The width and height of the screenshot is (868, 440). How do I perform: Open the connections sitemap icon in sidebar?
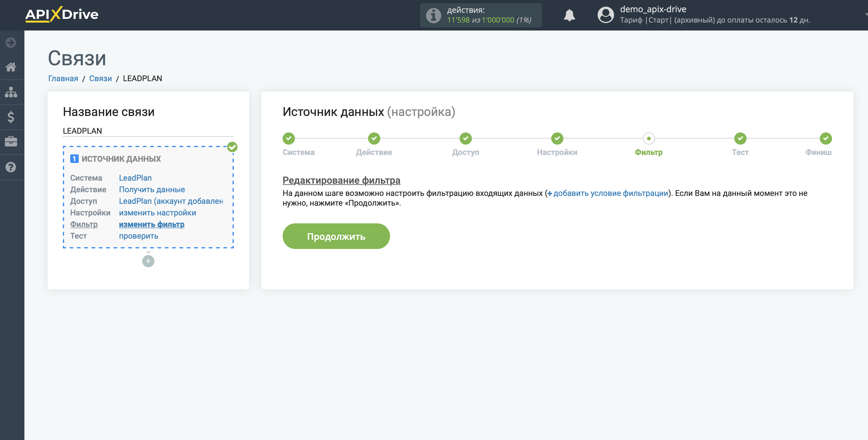11,92
